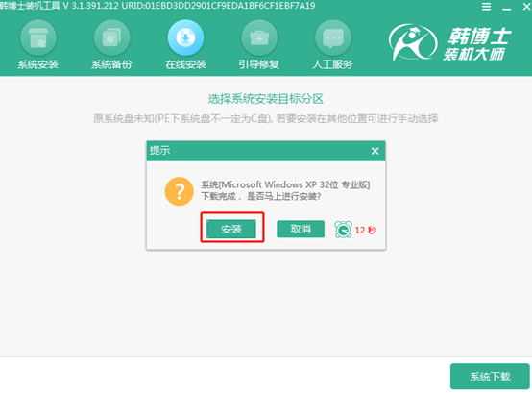Viewport: 532px width, 393px height.
Task: Click the 韩博士 装机大师 logo
Action: click(x=449, y=43)
